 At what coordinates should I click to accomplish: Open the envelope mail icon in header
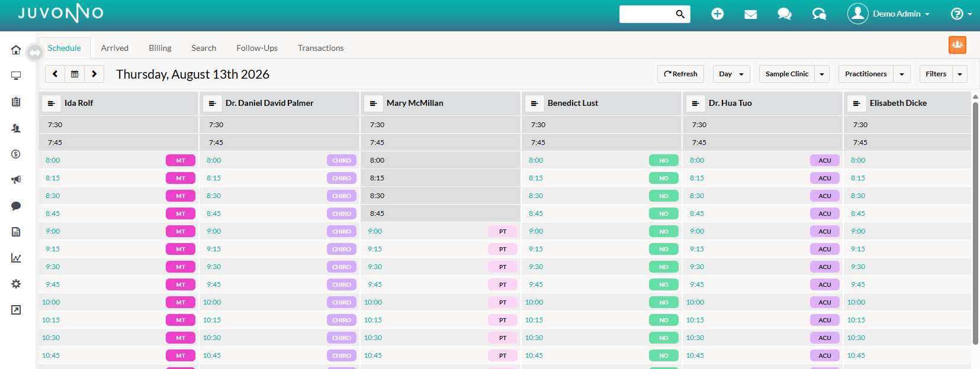coord(751,14)
